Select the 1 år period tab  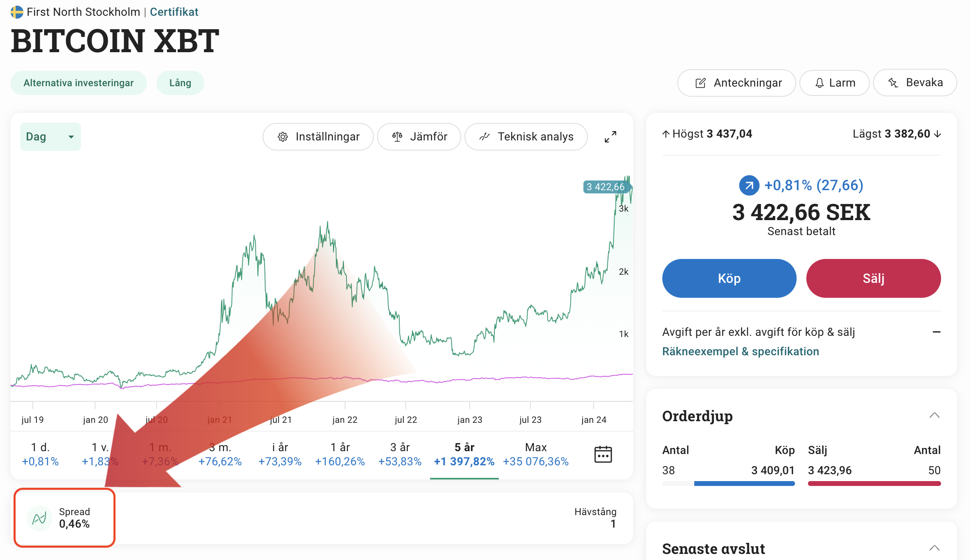pyautogui.click(x=340, y=454)
